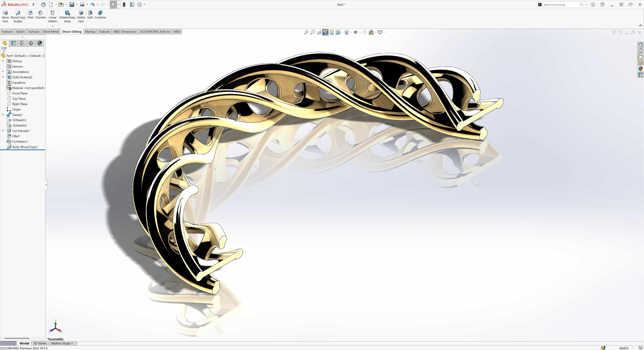Click the Split tool
The height and width of the screenshot is (350, 644).
(90, 14)
